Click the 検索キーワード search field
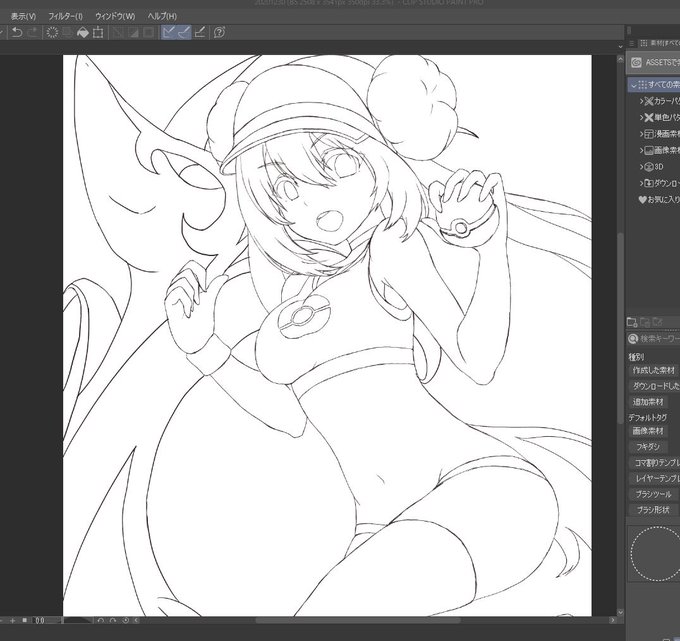Viewport: 680px width, 641px height. tap(660, 339)
